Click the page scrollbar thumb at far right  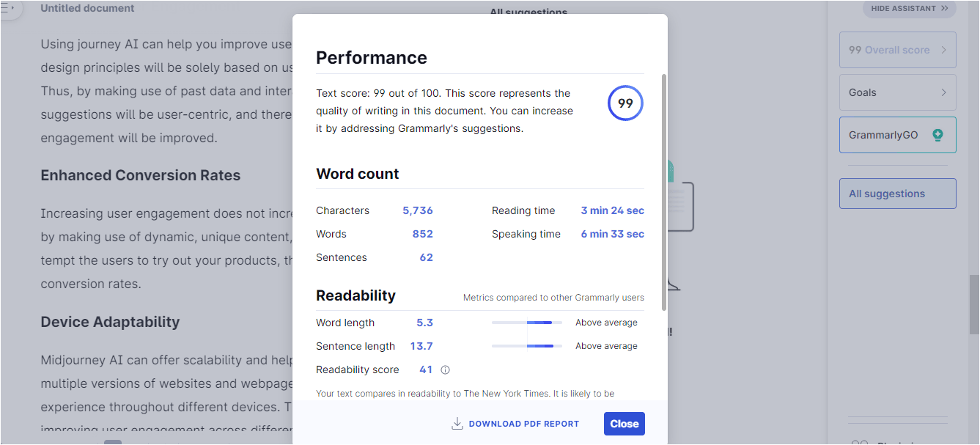974,304
